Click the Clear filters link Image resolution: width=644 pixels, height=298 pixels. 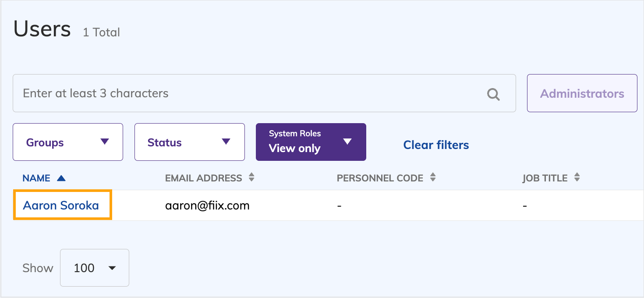click(x=436, y=145)
